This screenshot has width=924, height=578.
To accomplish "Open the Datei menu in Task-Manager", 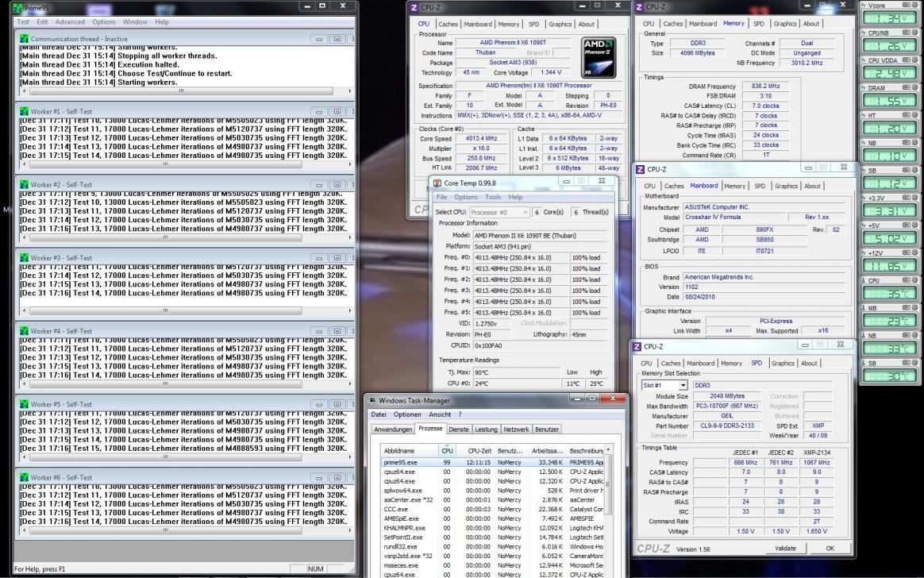I will coord(379,414).
